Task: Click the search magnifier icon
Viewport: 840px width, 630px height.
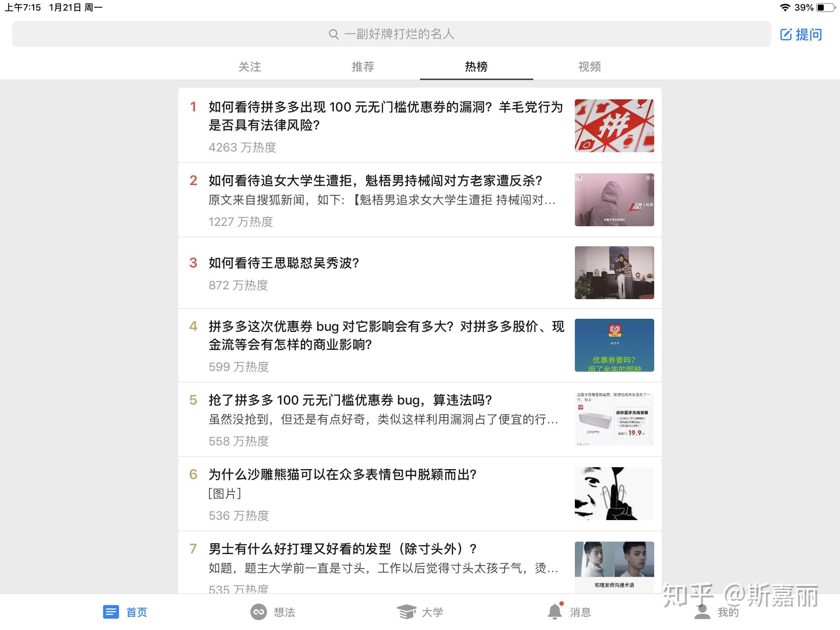Action: 334,34
